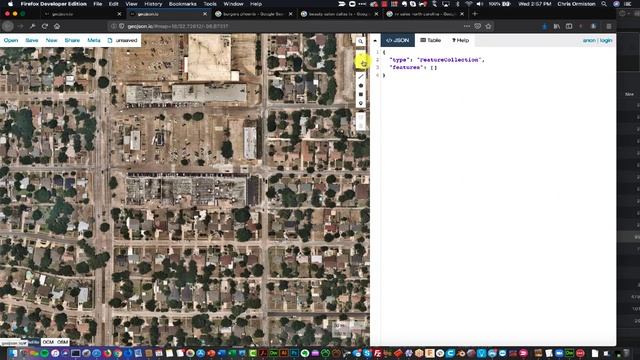This screenshot has height=360, width=640.
Task: Click the login link
Action: [x=606, y=40]
